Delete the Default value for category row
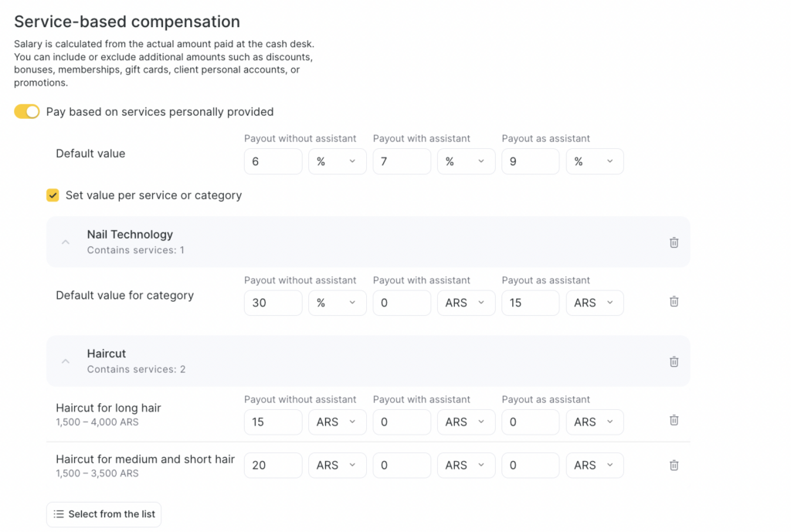Viewport: 791px width, 532px height. click(674, 302)
